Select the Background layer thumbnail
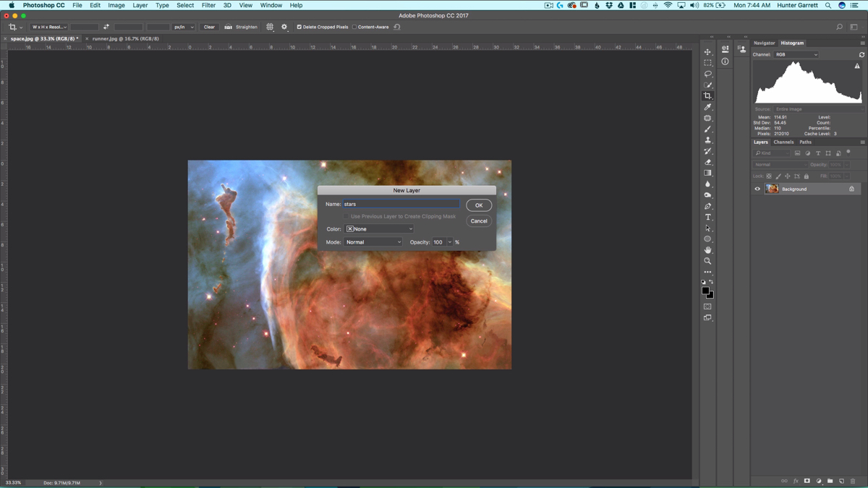The height and width of the screenshot is (488, 868). pyautogui.click(x=773, y=189)
